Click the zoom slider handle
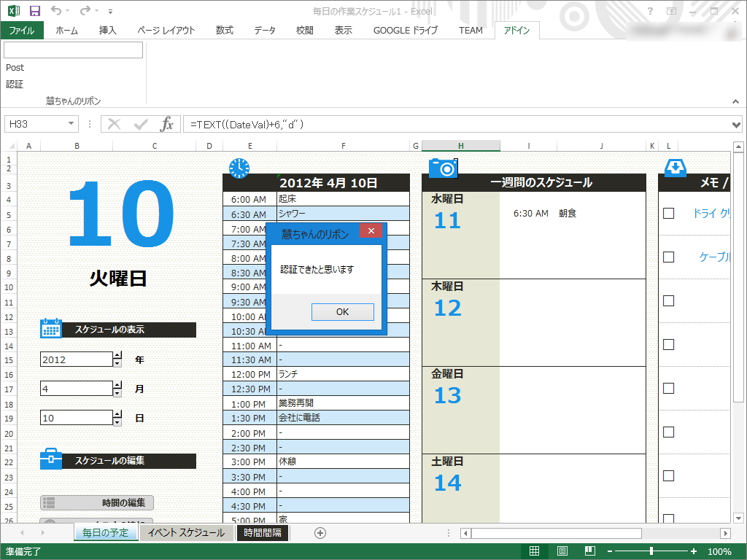This screenshot has width=747, height=560. [x=651, y=551]
